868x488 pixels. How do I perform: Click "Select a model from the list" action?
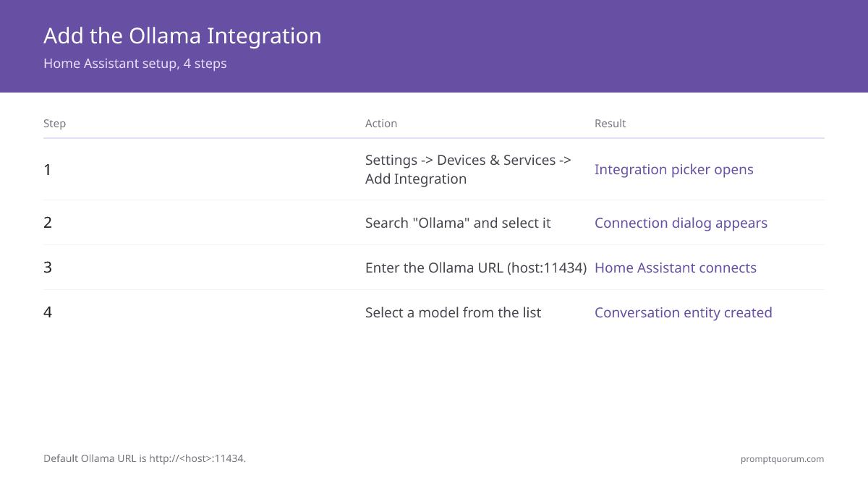tap(453, 312)
